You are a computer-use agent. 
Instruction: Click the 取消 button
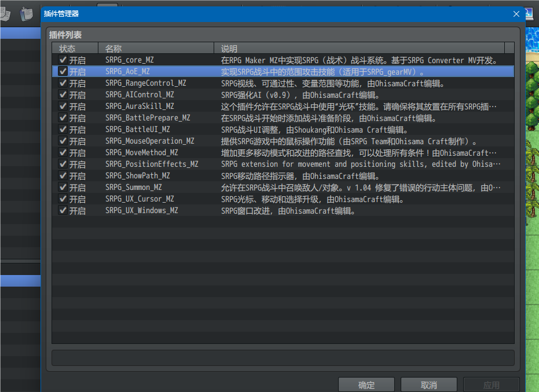429,385
